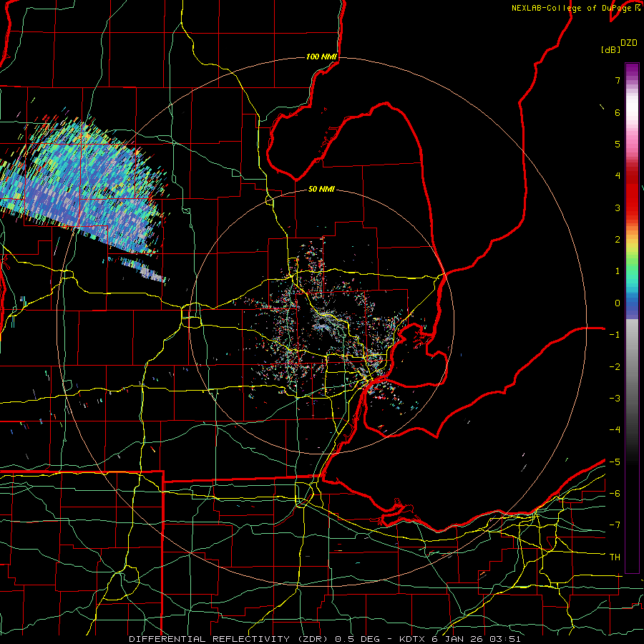Viewport: 644px width, 644px height.
Task: Click the -4 value on color scale
Action: pyautogui.click(x=615, y=430)
